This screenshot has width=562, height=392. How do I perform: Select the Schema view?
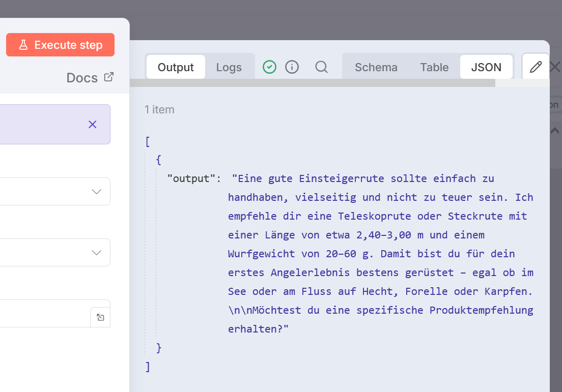pyautogui.click(x=376, y=67)
